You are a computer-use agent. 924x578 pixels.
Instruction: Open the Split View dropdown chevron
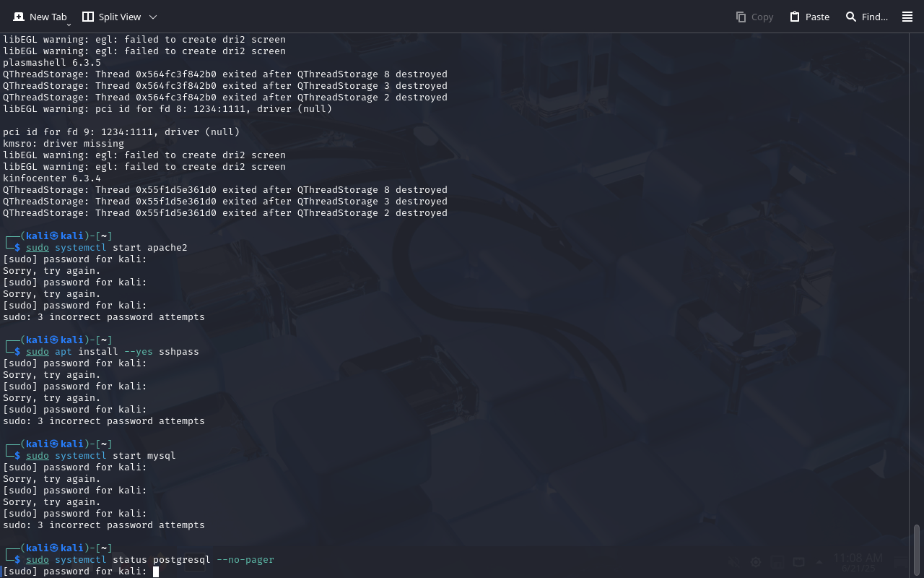(x=153, y=17)
